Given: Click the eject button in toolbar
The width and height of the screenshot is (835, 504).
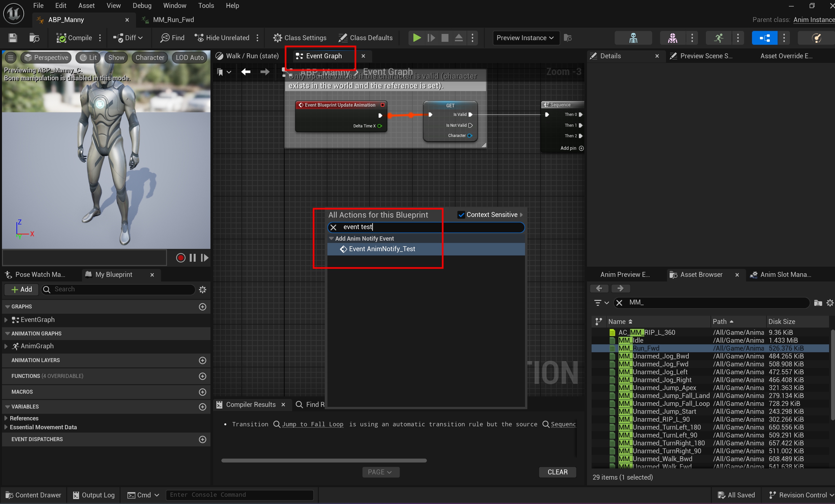Looking at the screenshot, I should pos(459,38).
